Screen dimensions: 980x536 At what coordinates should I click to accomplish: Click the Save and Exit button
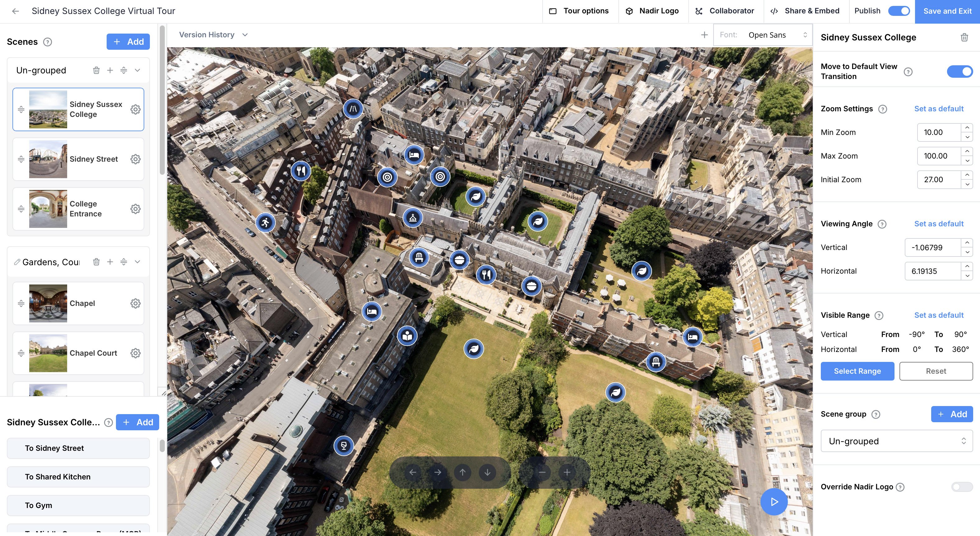947,11
